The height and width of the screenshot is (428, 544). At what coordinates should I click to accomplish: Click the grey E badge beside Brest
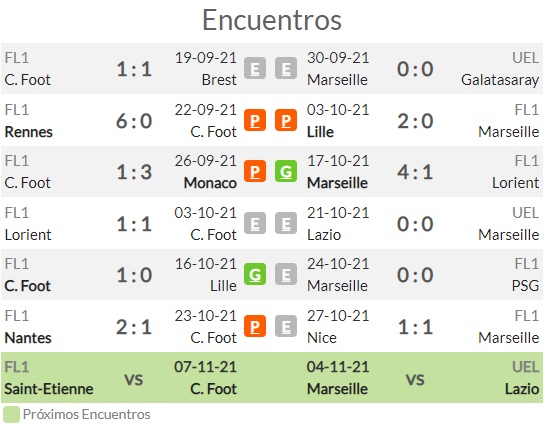[255, 68]
